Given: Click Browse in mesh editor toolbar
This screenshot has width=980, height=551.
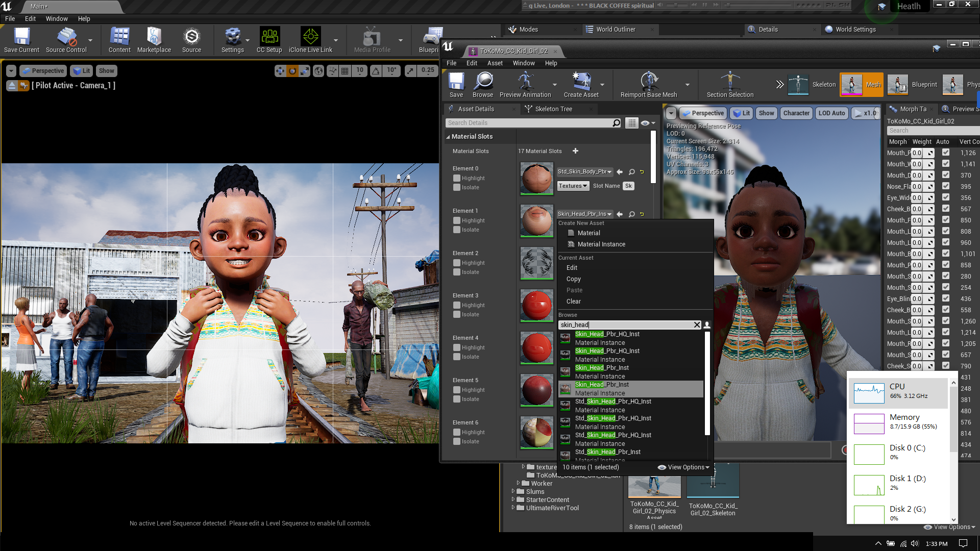Looking at the screenshot, I should pos(483,85).
